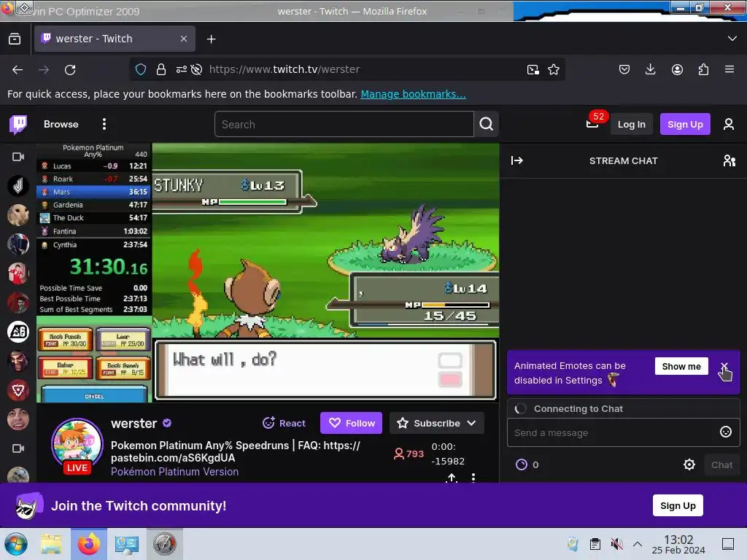This screenshot has height=560, width=747.
Task: Open the stream's more options menu
Action: [473, 478]
